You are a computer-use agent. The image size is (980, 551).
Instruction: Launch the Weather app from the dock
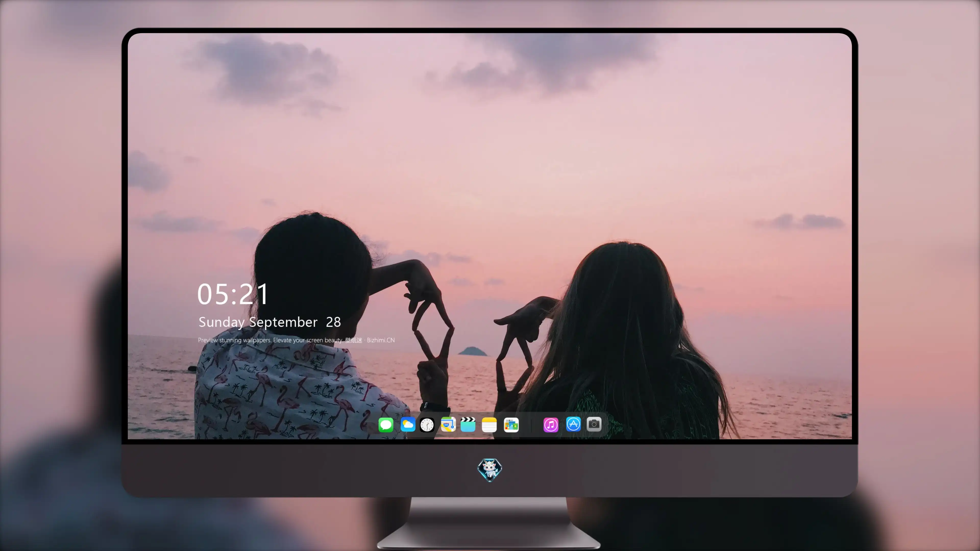click(x=408, y=424)
